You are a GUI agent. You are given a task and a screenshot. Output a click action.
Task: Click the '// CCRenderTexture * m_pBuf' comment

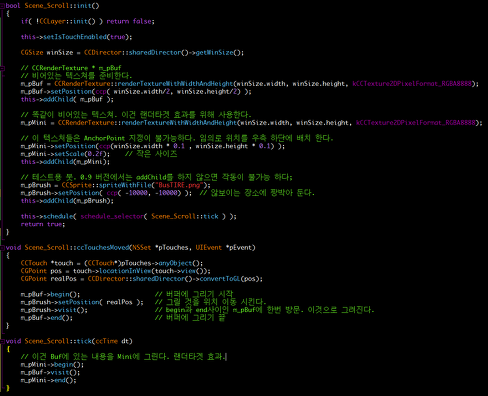point(71,68)
